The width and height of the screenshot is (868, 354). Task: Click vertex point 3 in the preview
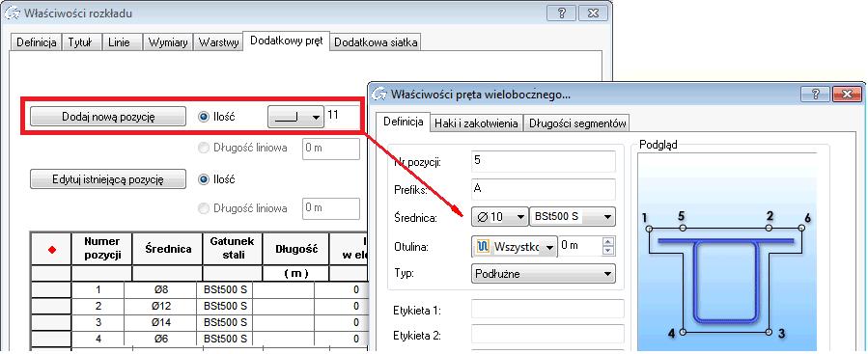pos(770,332)
